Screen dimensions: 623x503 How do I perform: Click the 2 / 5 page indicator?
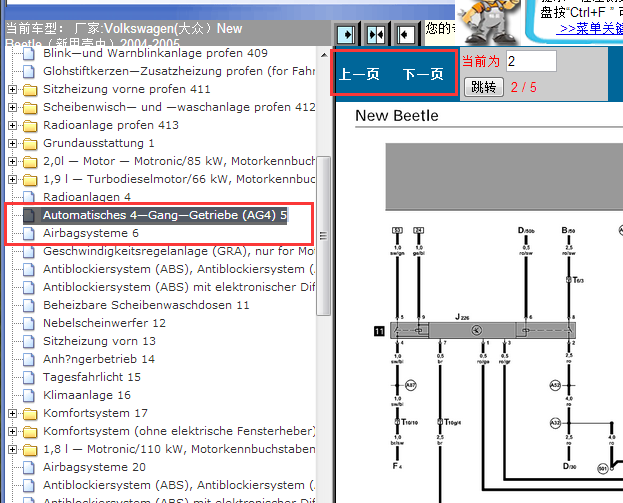pyautogui.click(x=524, y=87)
